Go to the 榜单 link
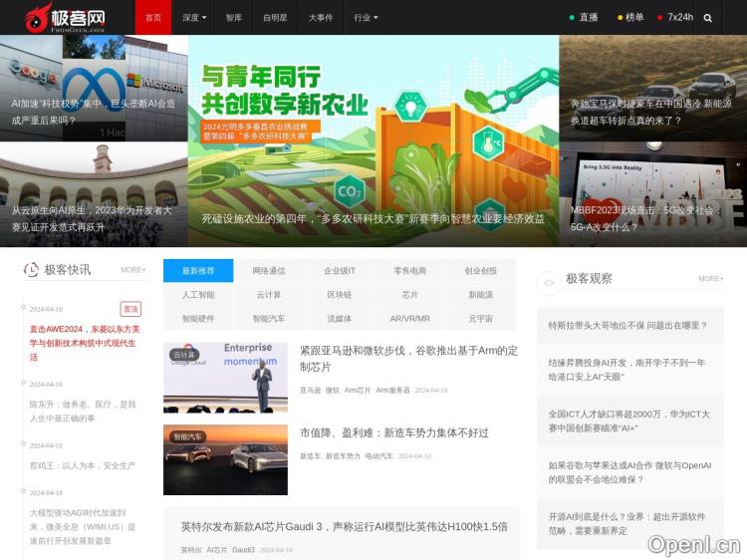 click(630, 17)
